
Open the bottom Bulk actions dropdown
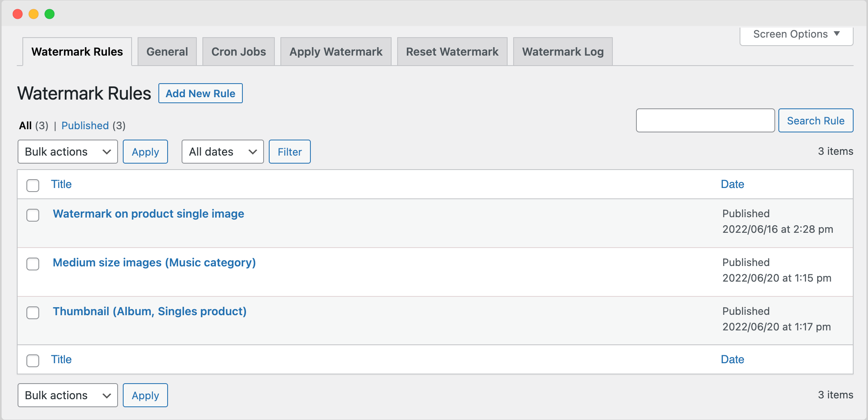pos(67,395)
